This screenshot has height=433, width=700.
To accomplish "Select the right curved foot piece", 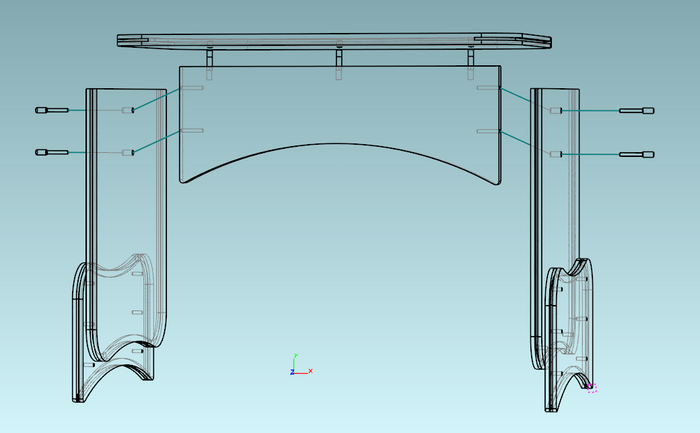I will (570, 335).
